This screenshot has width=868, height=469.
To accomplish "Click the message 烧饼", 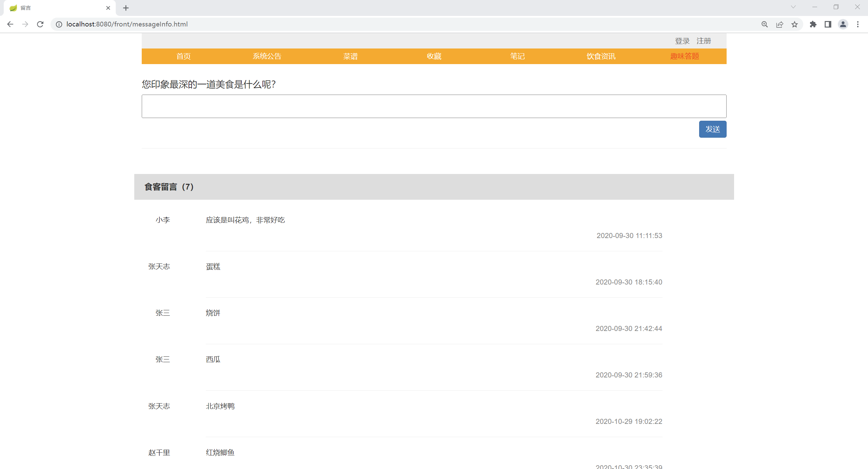I will click(x=213, y=313).
